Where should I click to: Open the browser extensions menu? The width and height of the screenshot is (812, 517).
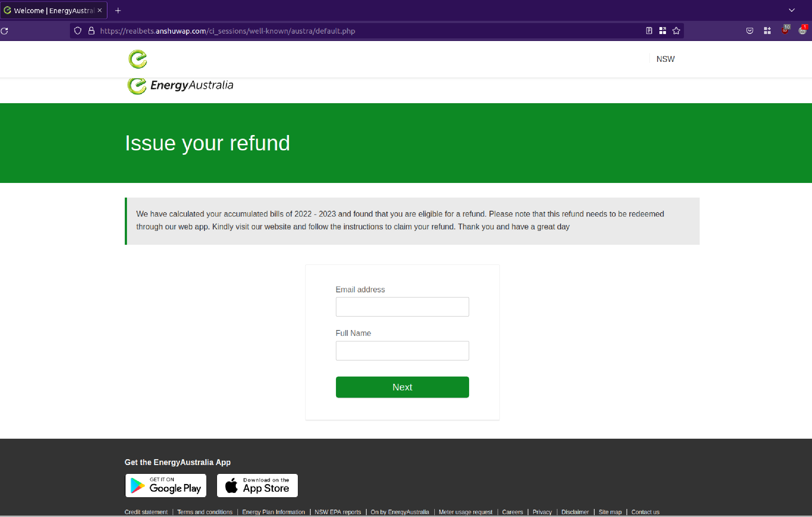click(x=767, y=31)
